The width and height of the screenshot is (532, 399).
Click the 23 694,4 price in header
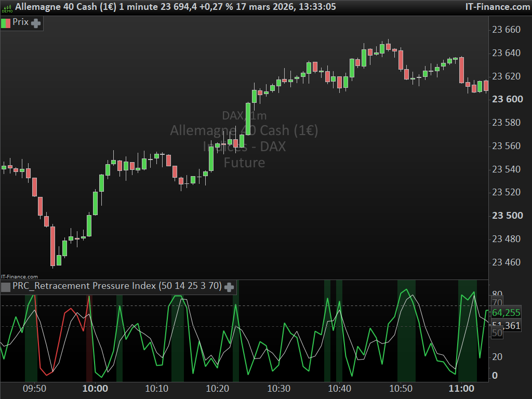179,7
